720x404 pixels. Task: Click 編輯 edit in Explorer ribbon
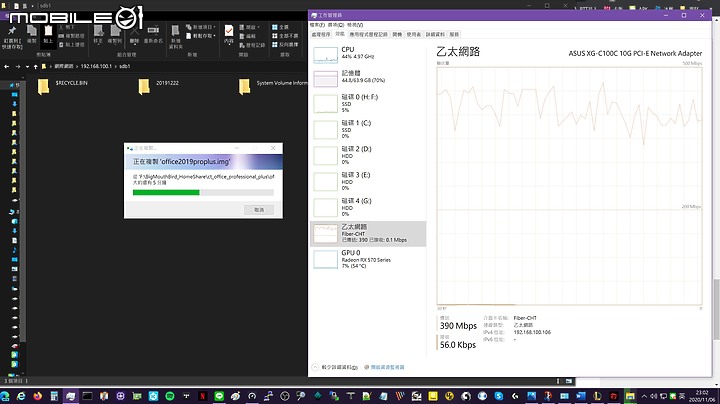tap(248, 36)
